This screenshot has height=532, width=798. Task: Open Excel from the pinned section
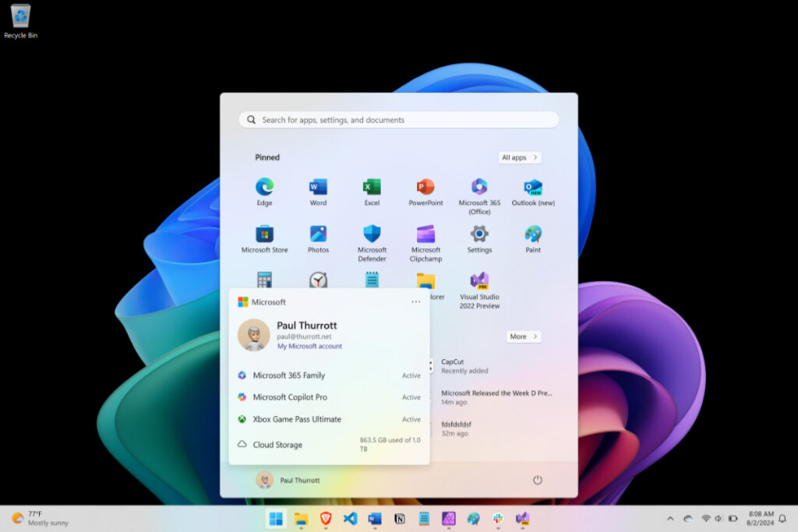[x=372, y=185]
